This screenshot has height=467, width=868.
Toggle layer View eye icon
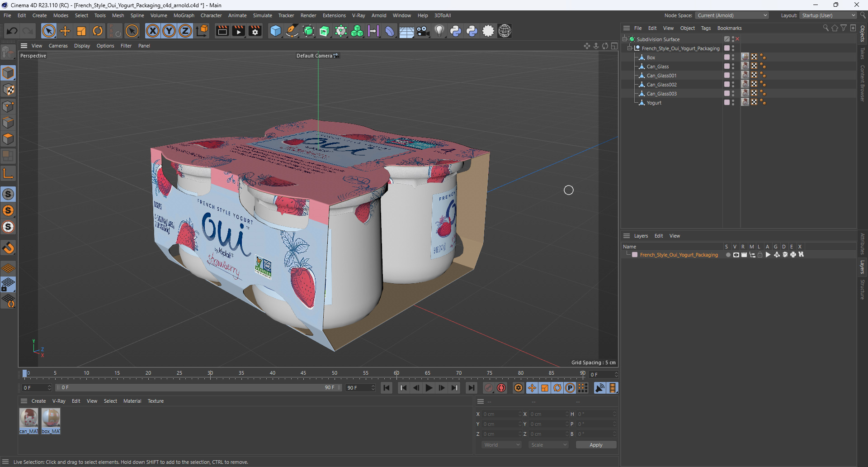tap(736, 255)
